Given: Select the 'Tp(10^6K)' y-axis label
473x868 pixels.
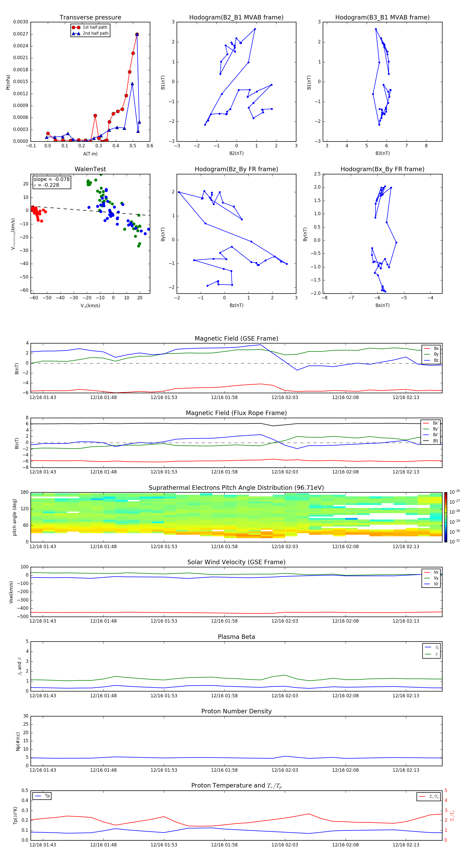Looking at the screenshot, I should (15, 815).
